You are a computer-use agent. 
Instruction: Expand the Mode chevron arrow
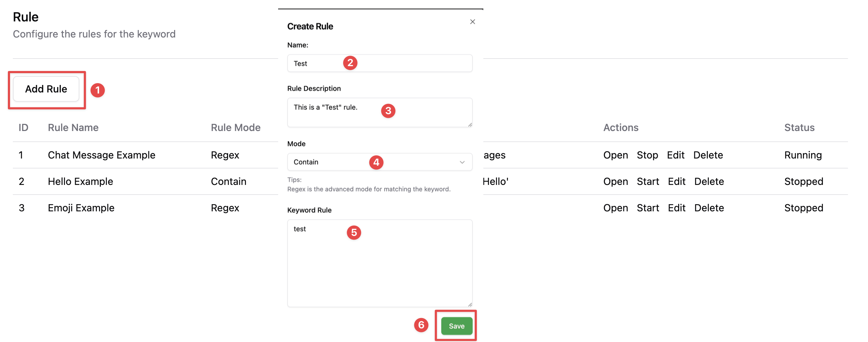pyautogui.click(x=462, y=162)
